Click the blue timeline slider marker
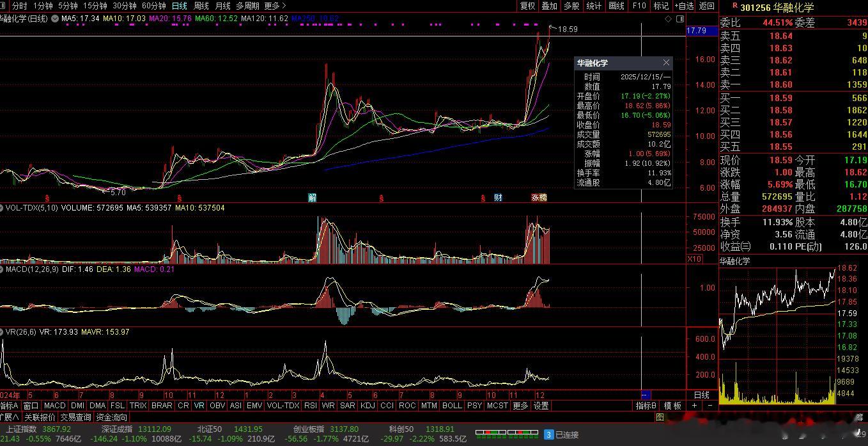The height and width of the screenshot is (446, 868). pyautogui.click(x=646, y=395)
